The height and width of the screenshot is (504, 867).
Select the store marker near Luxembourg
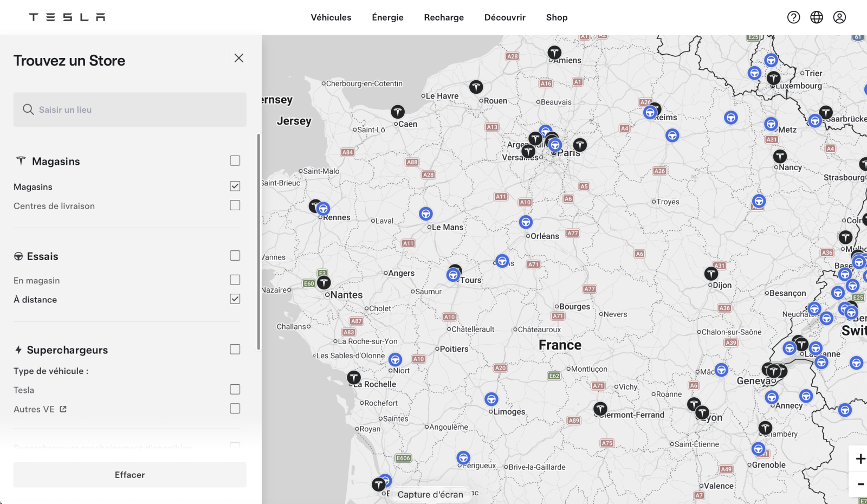point(774,78)
